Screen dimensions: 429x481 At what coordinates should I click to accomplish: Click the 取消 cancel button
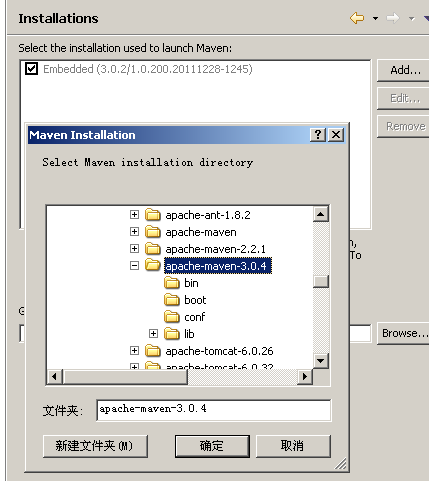click(293, 446)
